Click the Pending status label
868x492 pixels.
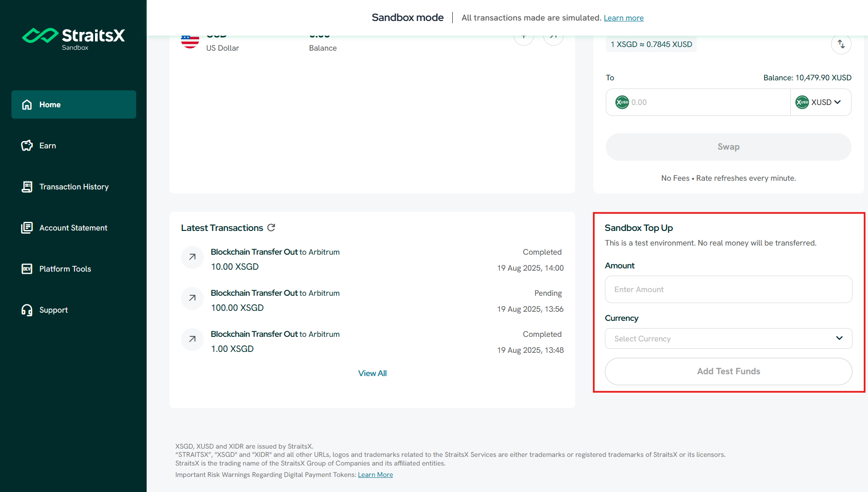[x=548, y=293]
